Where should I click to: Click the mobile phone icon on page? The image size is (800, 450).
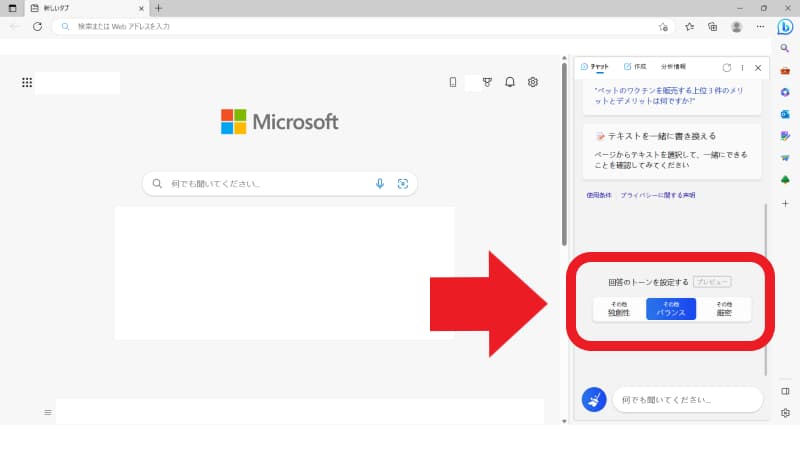[453, 82]
